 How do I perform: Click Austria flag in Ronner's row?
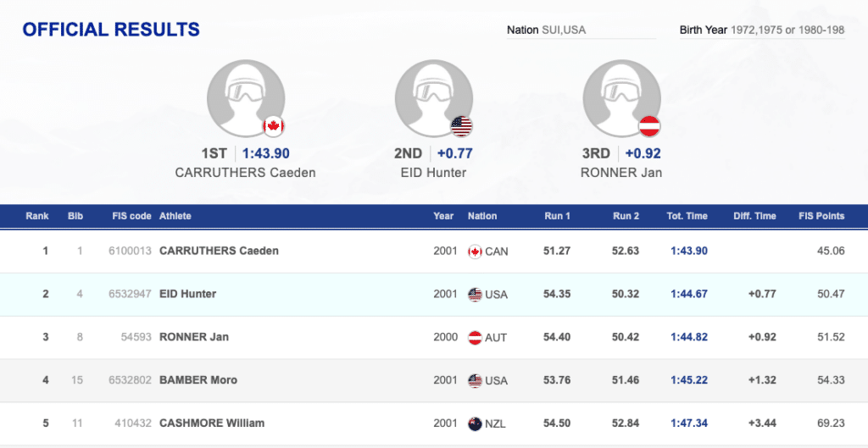(475, 337)
